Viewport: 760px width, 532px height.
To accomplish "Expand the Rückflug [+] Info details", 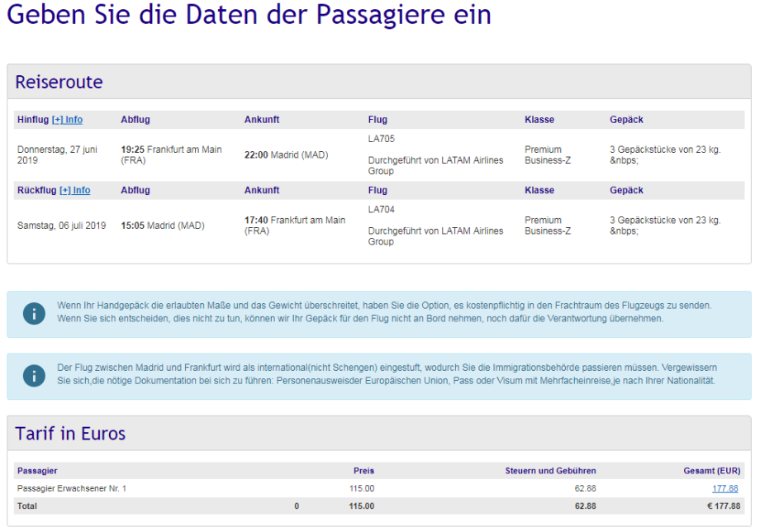I will [x=74, y=190].
